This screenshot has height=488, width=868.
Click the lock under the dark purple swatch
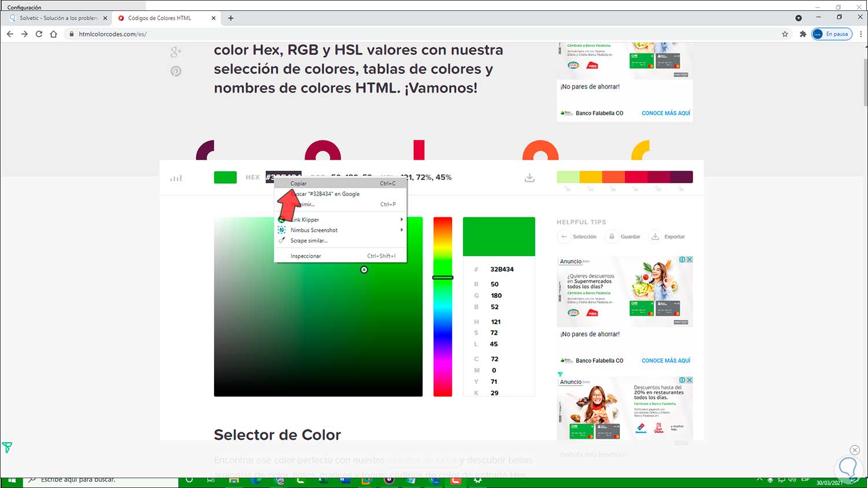[x=681, y=189]
